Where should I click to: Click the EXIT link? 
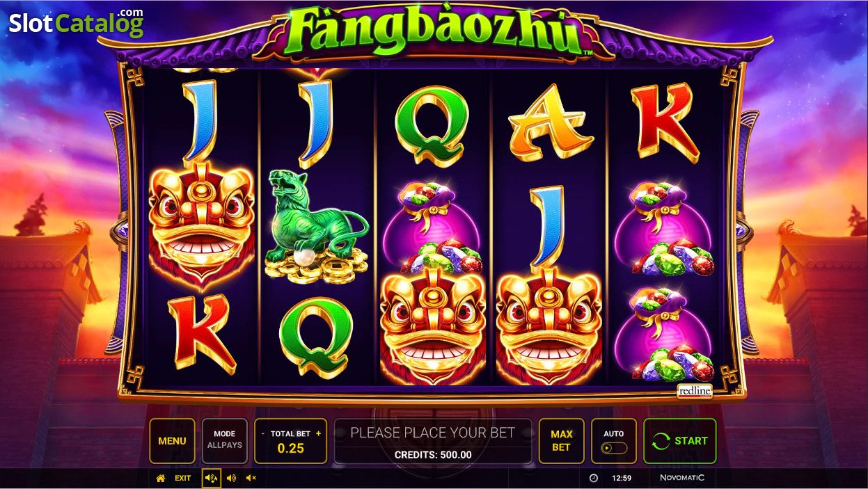[183, 478]
